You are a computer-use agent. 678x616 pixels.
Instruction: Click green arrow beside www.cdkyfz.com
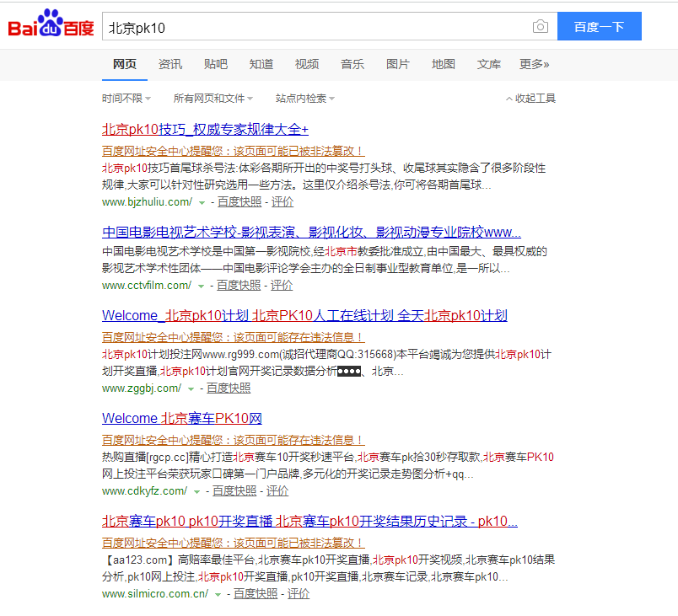point(196,491)
